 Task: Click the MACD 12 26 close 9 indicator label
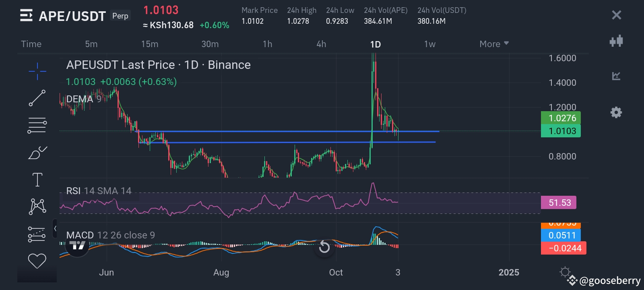[x=111, y=235]
